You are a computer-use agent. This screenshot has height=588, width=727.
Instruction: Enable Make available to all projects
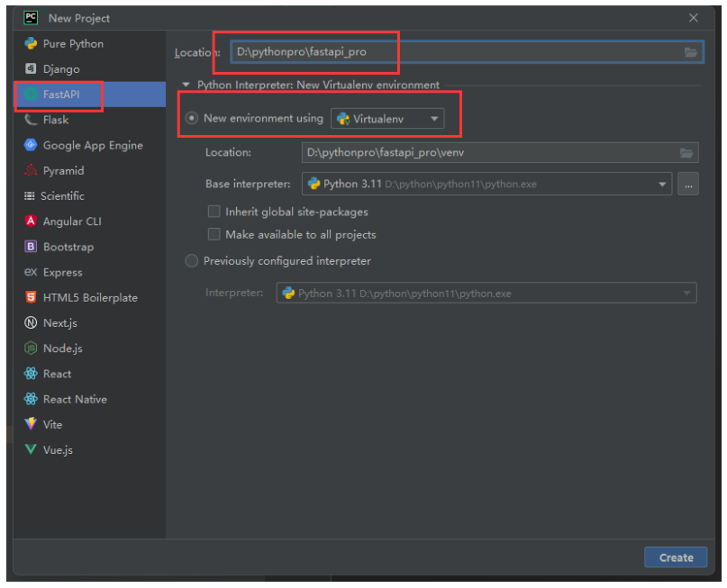[214, 234]
